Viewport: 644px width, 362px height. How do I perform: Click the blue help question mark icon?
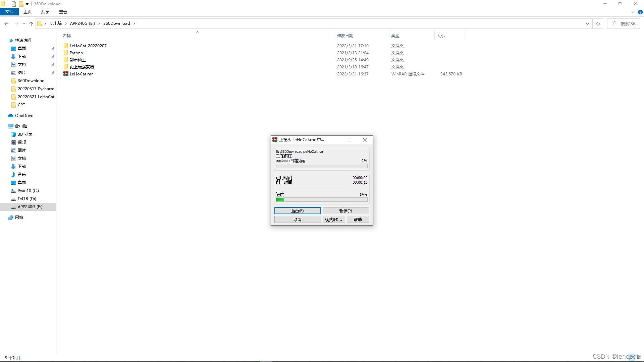[640, 12]
